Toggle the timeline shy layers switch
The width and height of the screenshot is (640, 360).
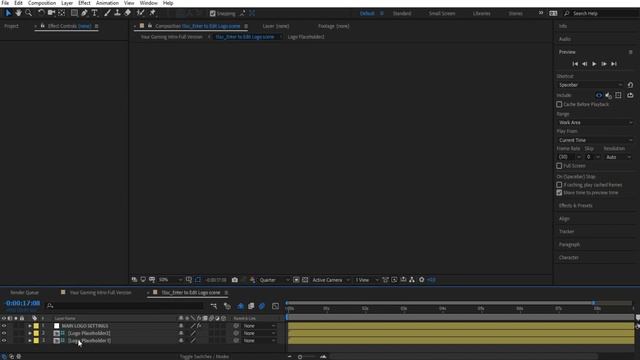click(240, 306)
